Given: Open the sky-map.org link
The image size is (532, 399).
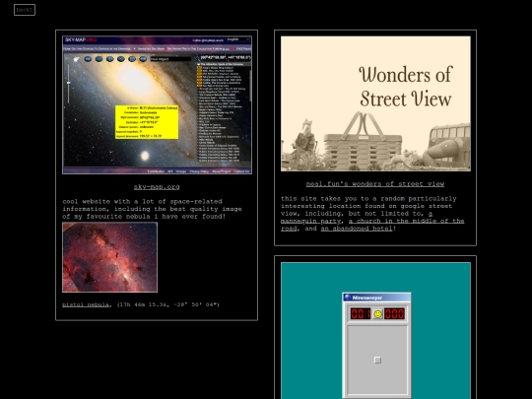Looking at the screenshot, I should pos(157,186).
